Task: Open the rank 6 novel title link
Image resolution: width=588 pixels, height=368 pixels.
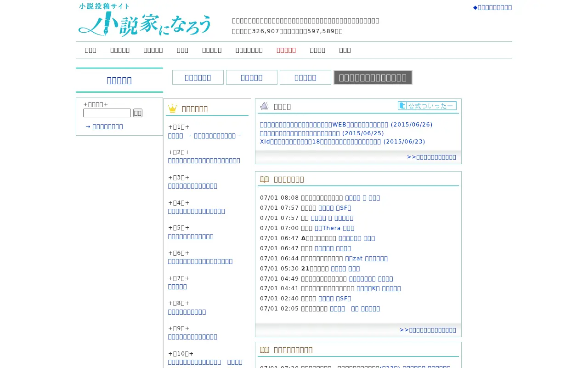Action: 200,261
